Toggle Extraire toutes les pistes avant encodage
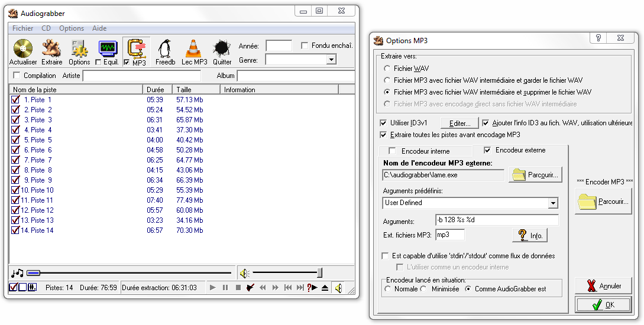The width and height of the screenshot is (644, 325). pyautogui.click(x=383, y=135)
